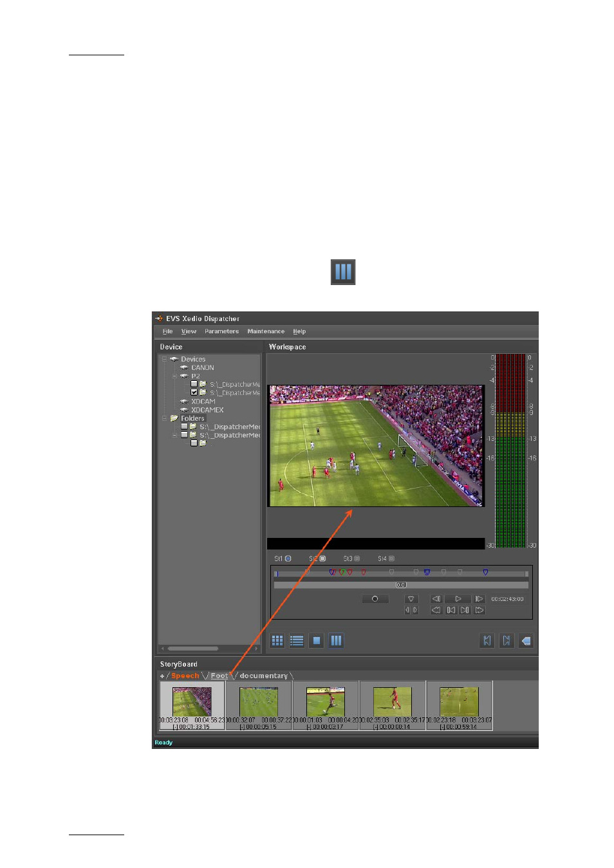Image resolution: width=614 pixels, height=868 pixels.
Task: Check first folder checkbox under P2
Action: point(194,384)
